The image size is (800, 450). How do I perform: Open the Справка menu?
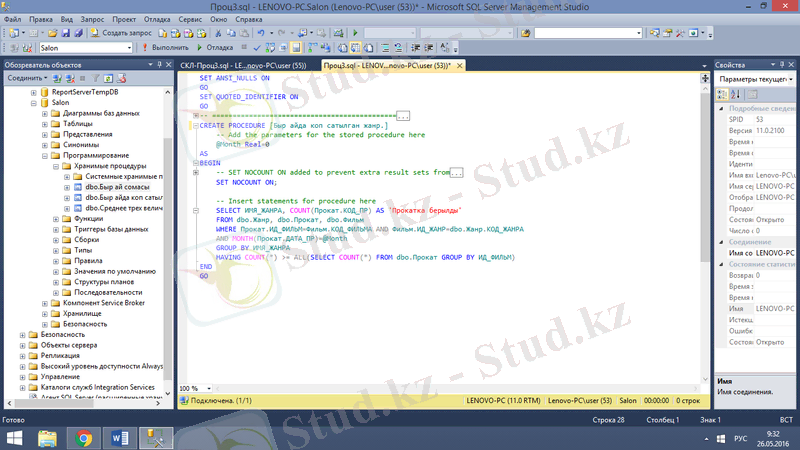248,19
